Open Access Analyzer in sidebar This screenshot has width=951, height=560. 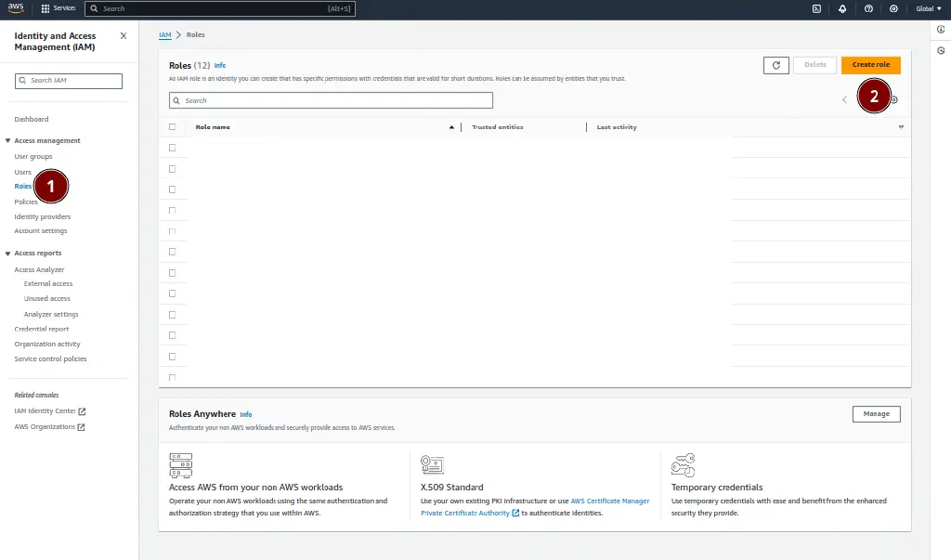39,269
